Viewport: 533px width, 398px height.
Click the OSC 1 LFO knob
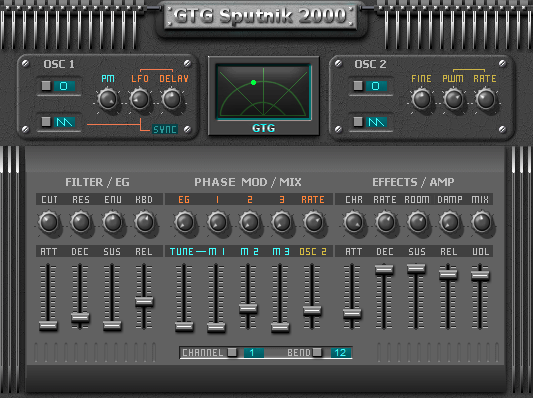coord(140,99)
